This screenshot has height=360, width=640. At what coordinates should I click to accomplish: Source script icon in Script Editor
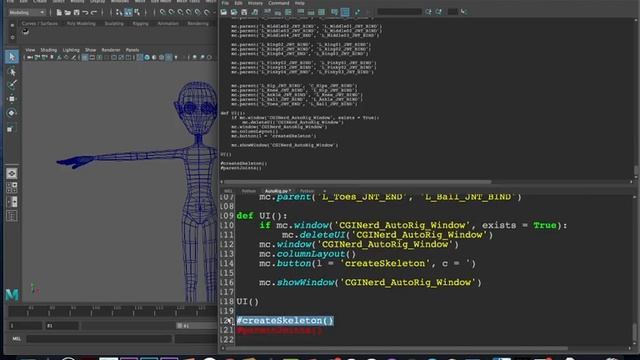click(x=234, y=12)
